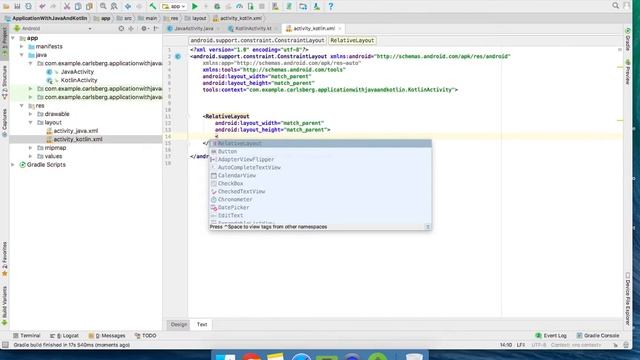Expand Gradle Scripts node

coord(13,165)
